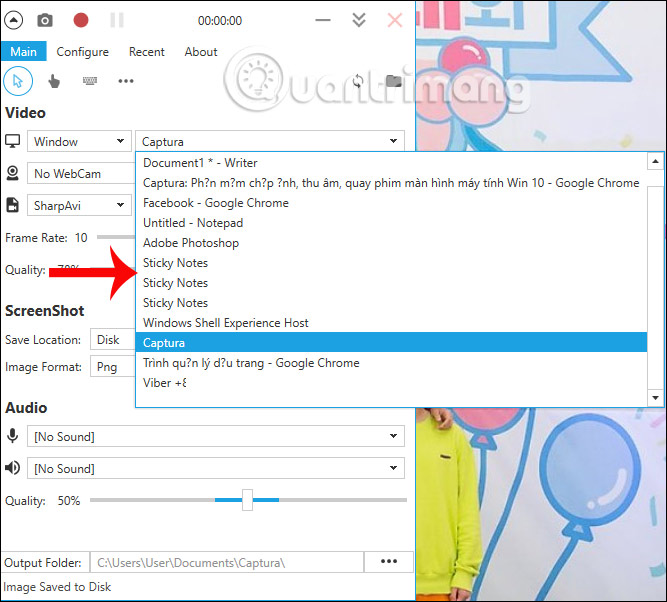The height and width of the screenshot is (602, 667).
Task: Click the Output Folder path field
Action: coord(227,562)
